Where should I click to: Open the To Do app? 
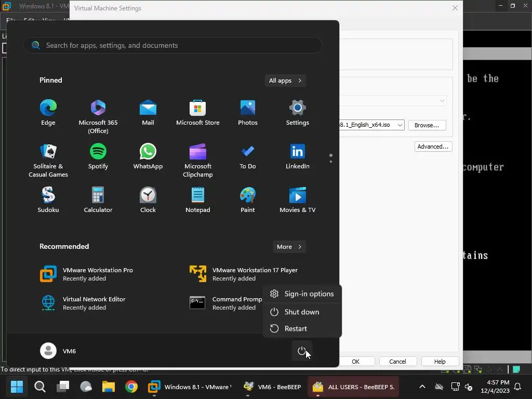pyautogui.click(x=248, y=156)
